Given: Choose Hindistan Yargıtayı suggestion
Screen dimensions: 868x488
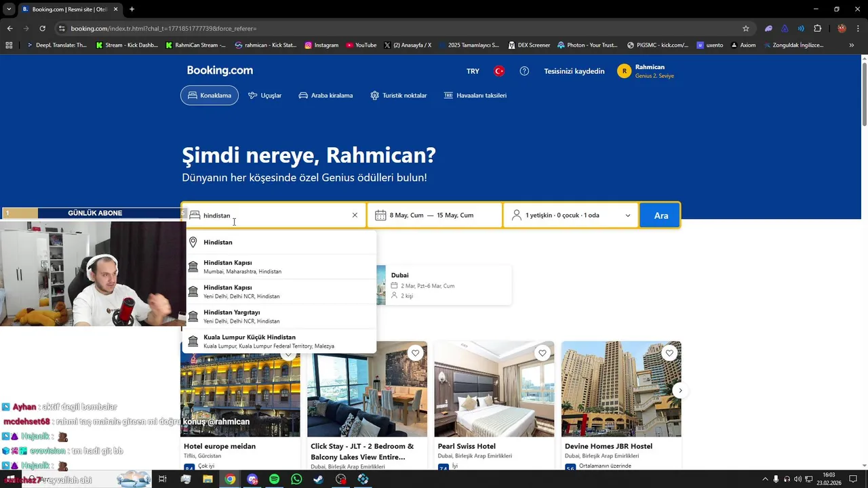Looking at the screenshot, I should coord(281,317).
